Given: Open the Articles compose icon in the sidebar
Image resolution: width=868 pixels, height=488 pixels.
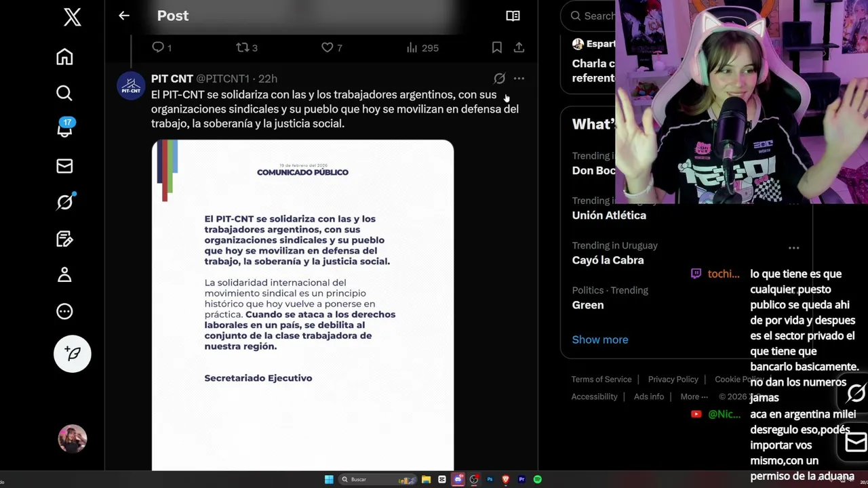Looking at the screenshot, I should (x=64, y=239).
